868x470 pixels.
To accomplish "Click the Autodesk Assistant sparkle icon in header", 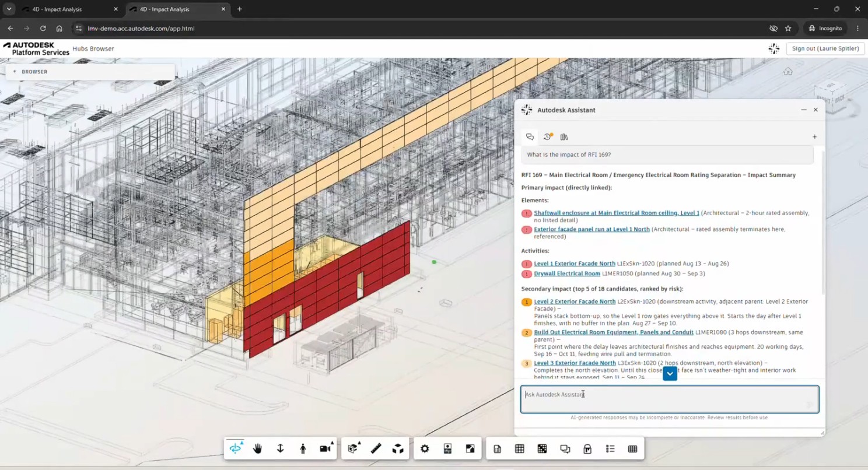I will [x=773, y=48].
